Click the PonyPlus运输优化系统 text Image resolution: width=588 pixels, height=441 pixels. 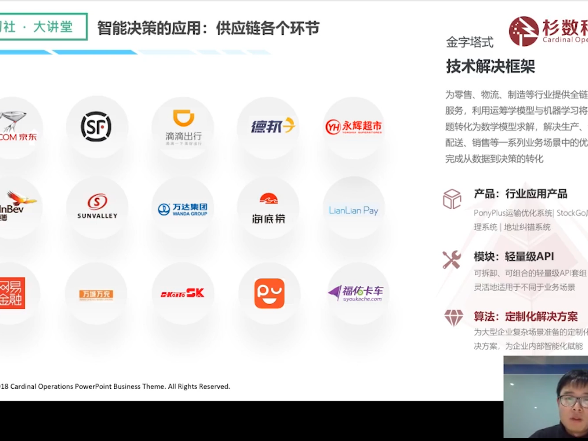point(513,213)
